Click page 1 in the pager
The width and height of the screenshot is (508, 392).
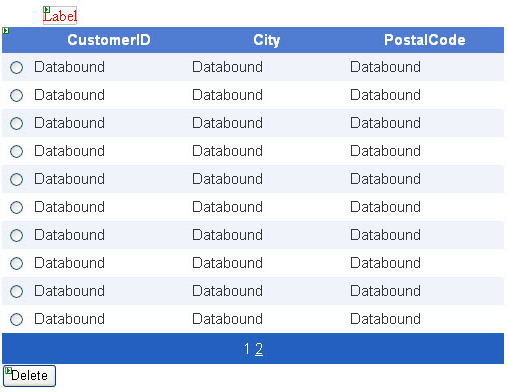pyautogui.click(x=247, y=349)
